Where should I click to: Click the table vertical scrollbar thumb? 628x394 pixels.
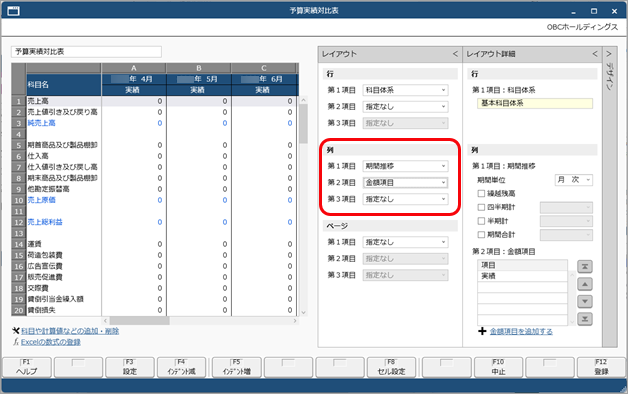(304, 123)
